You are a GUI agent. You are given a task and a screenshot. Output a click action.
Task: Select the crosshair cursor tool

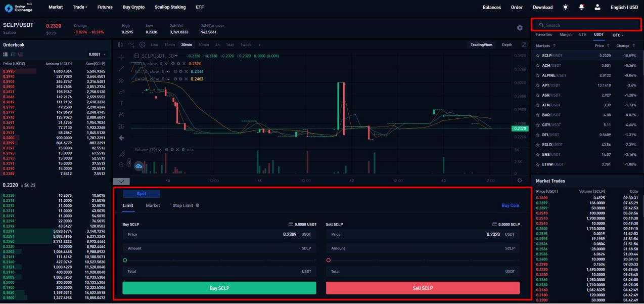[x=121, y=57]
